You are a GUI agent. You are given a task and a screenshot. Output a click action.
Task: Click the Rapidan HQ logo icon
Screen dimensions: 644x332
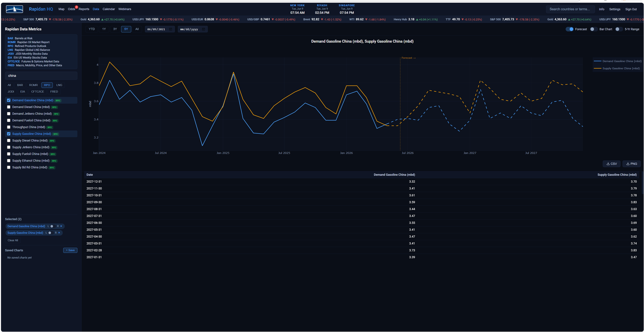[x=14, y=9]
